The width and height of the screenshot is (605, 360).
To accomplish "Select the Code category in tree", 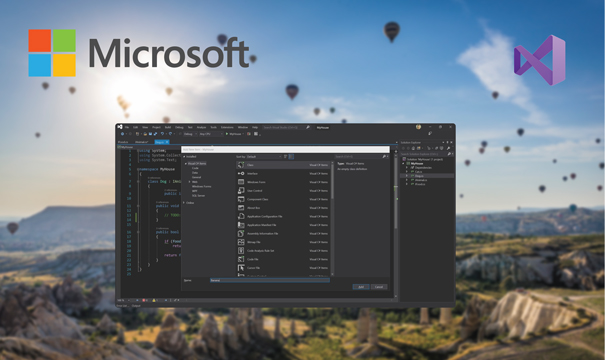I will tap(195, 168).
